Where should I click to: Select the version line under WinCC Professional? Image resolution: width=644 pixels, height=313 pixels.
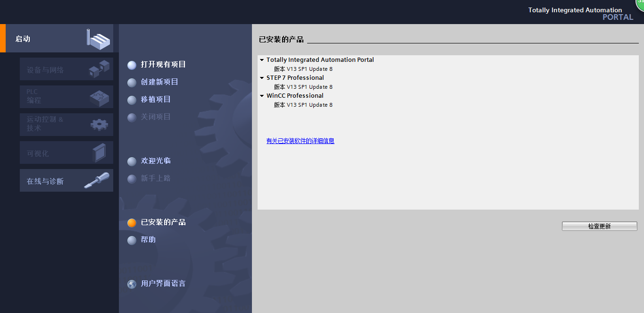coord(303,105)
